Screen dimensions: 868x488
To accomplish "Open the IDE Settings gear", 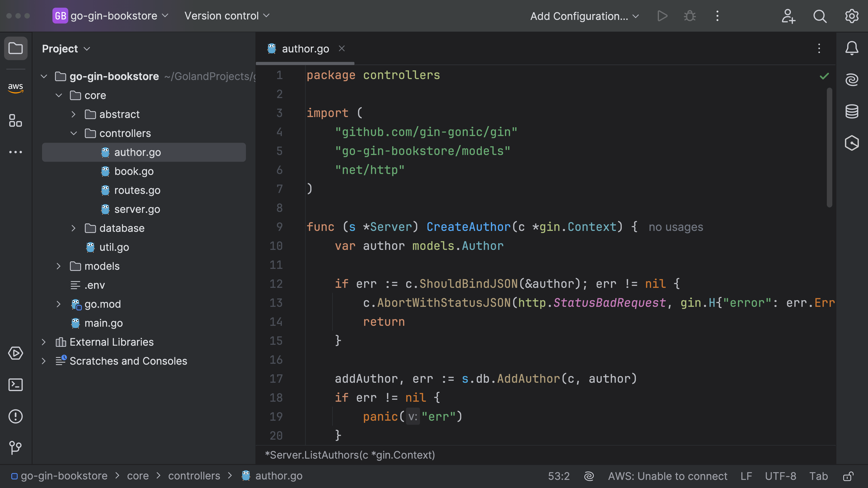I will [851, 16].
